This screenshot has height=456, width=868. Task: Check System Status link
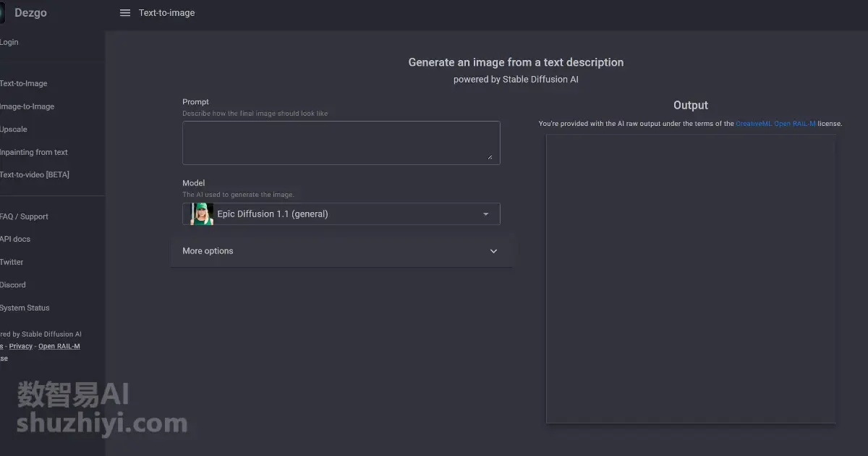25,308
